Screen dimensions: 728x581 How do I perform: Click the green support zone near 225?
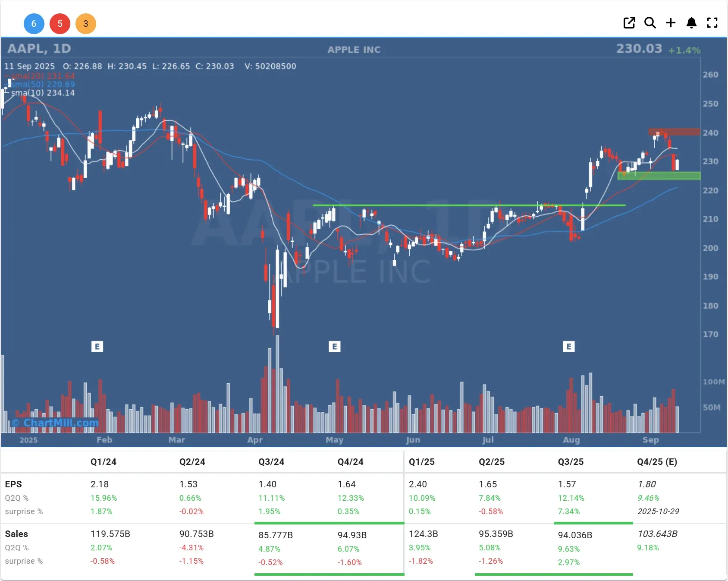point(659,176)
